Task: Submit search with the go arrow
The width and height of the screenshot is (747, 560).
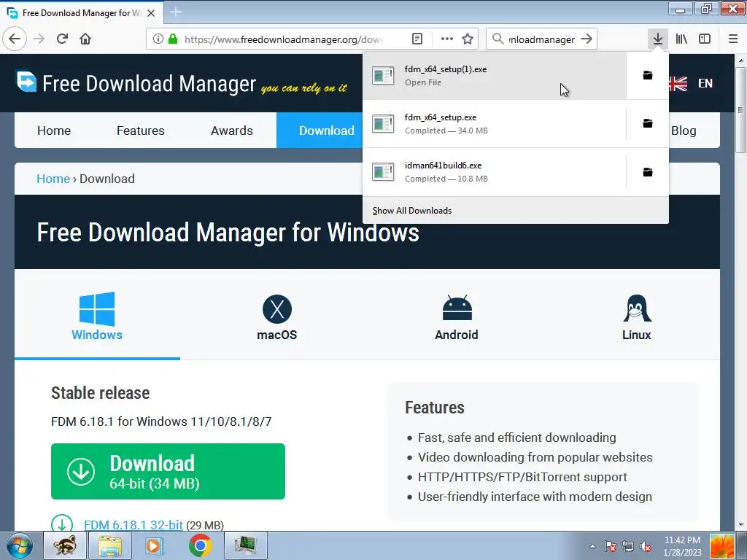Action: click(587, 39)
